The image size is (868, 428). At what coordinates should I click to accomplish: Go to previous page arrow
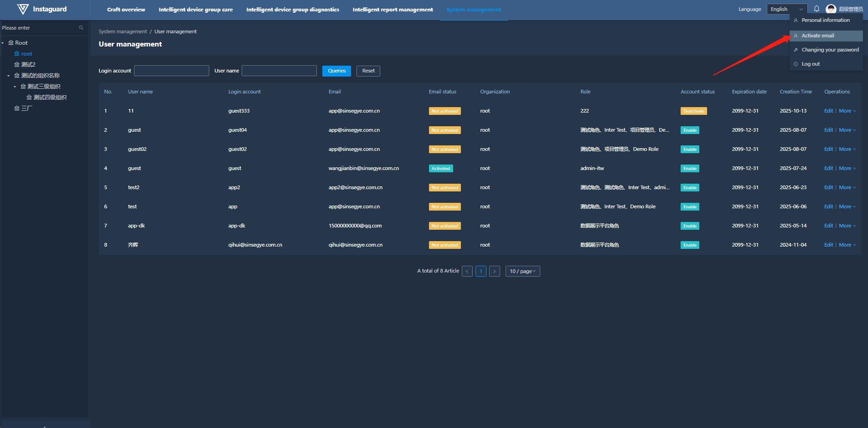coord(467,271)
